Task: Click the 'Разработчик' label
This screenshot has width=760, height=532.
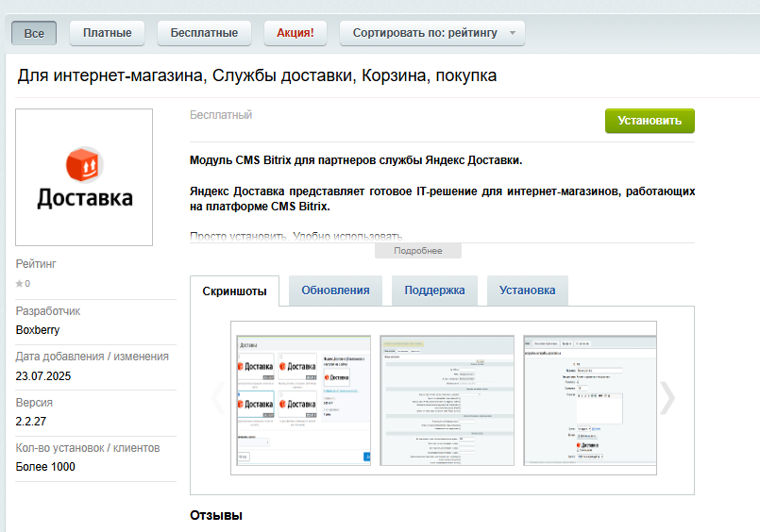Action: click(x=48, y=311)
